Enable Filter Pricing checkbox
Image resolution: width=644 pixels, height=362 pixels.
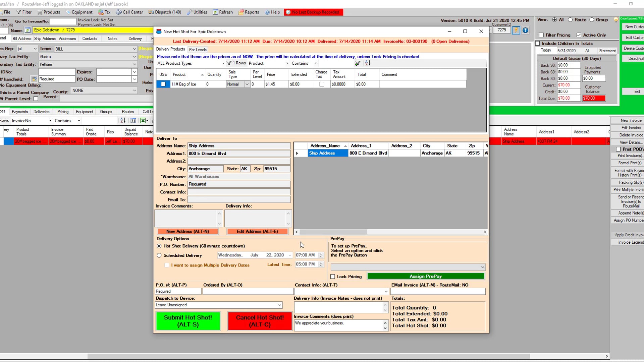(x=541, y=35)
